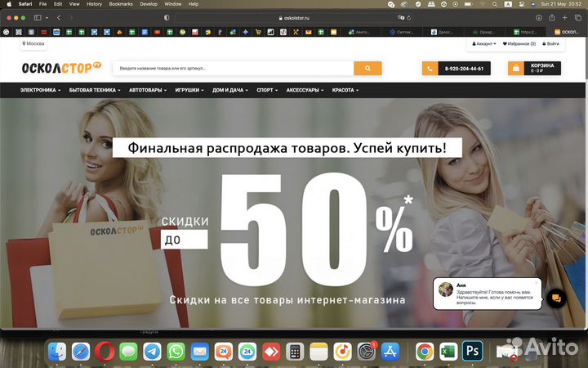Click the privacy report shield icon

coord(167,18)
